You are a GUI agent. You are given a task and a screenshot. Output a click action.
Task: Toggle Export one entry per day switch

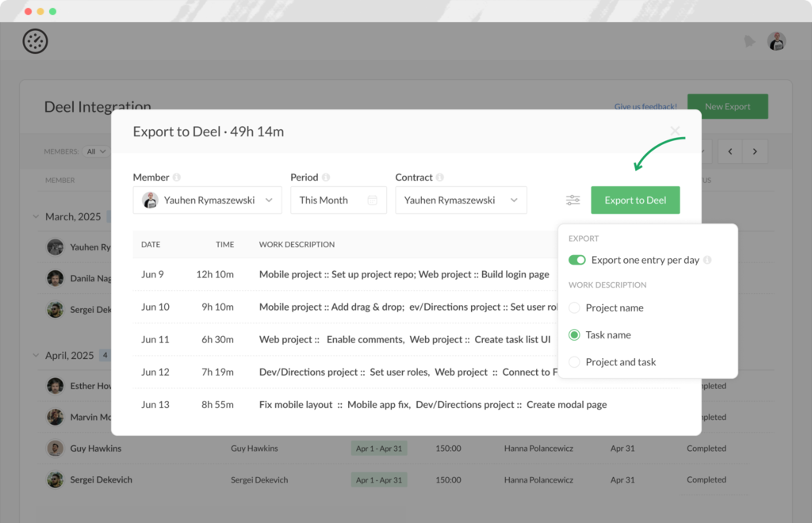click(x=577, y=260)
